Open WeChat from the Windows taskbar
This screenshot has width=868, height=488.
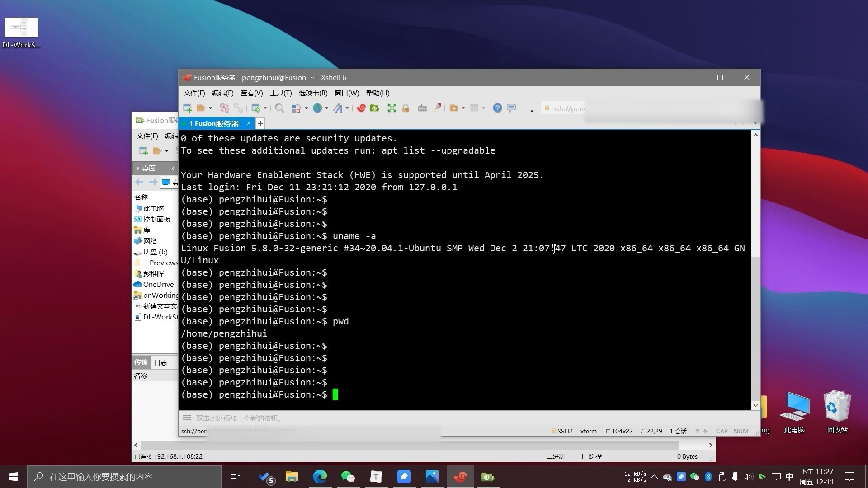coord(348,477)
